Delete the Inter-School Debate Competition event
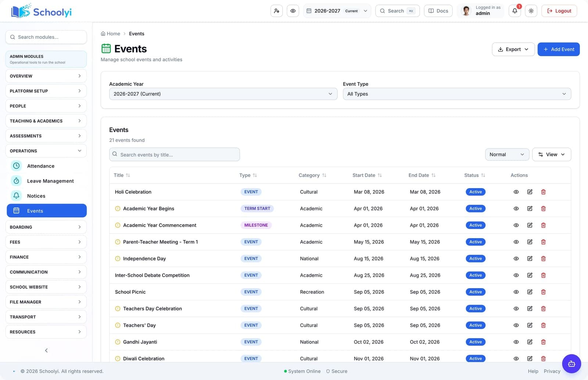Screen dimensions: 588x380 (x=543, y=275)
